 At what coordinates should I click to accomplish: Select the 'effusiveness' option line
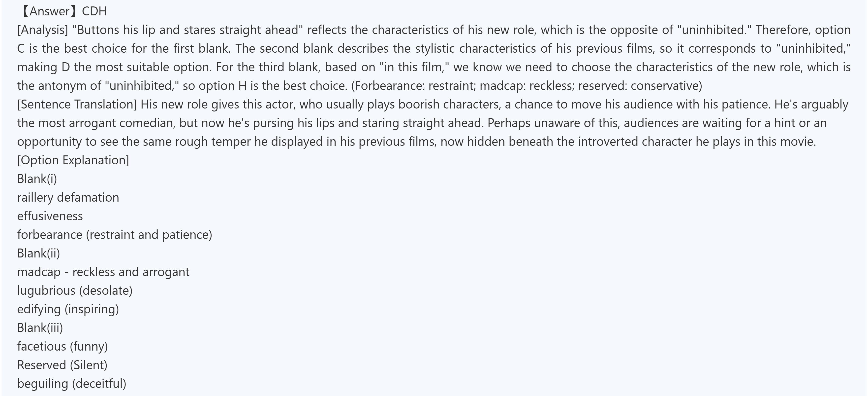tap(50, 216)
